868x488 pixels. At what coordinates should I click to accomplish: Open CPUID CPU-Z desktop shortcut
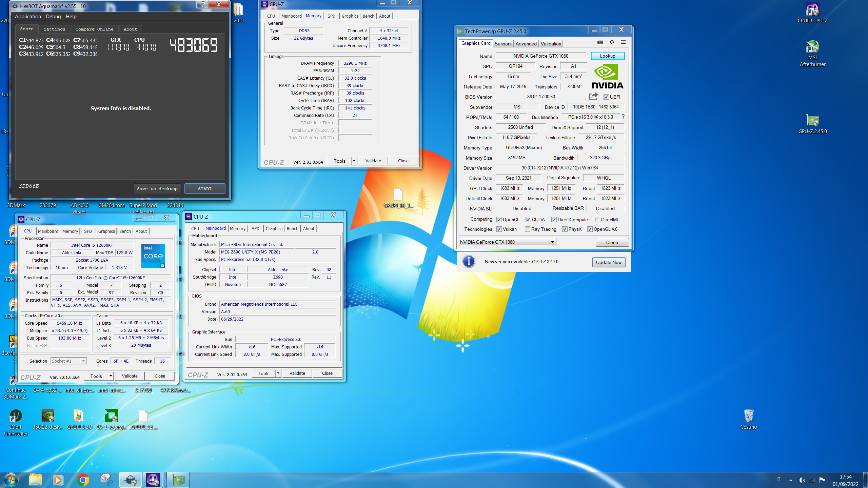pyautogui.click(x=812, y=13)
